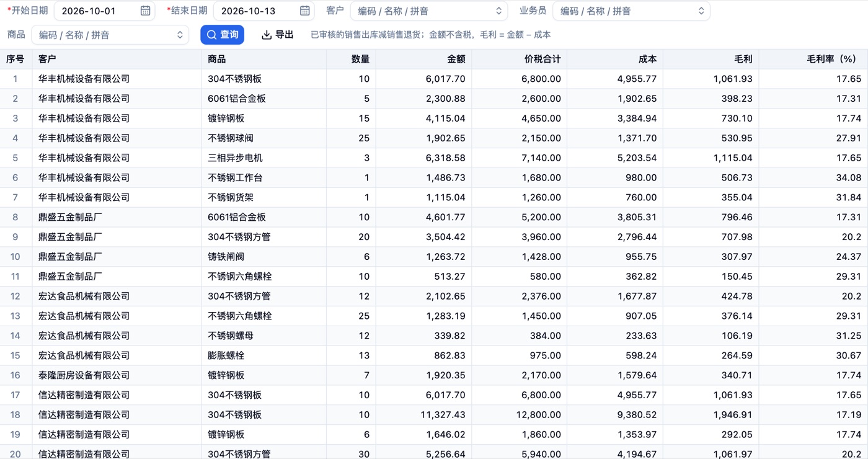Click the 泰隆厨房设备有限公司 customer cell
Viewport: 868px width, 459px height.
click(x=117, y=375)
